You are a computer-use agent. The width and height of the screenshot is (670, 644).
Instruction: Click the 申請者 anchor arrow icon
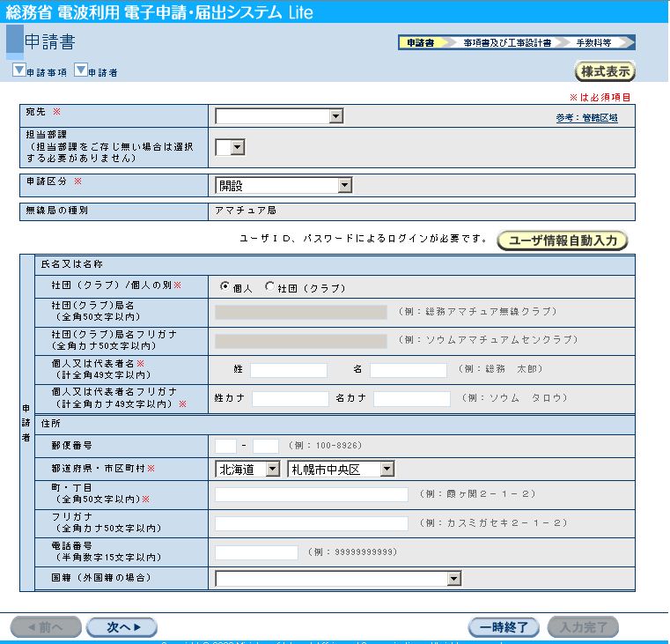pyautogui.click(x=80, y=71)
